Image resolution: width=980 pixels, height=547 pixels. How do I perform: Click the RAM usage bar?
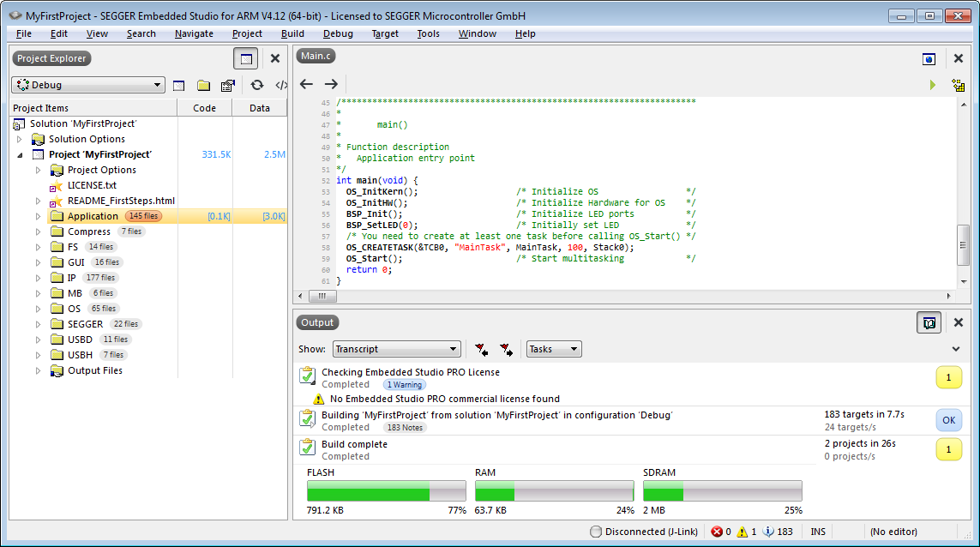555,490
